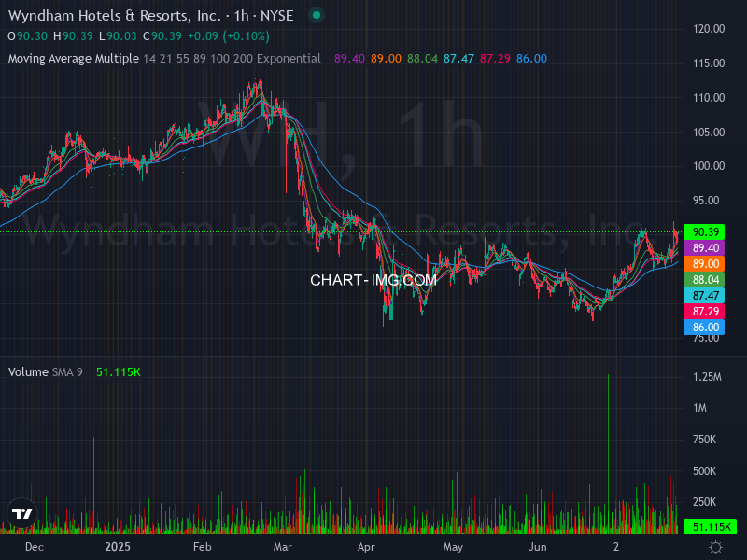Click the purple 89.40 price tag
The height and width of the screenshot is (560, 747).
[x=704, y=247]
